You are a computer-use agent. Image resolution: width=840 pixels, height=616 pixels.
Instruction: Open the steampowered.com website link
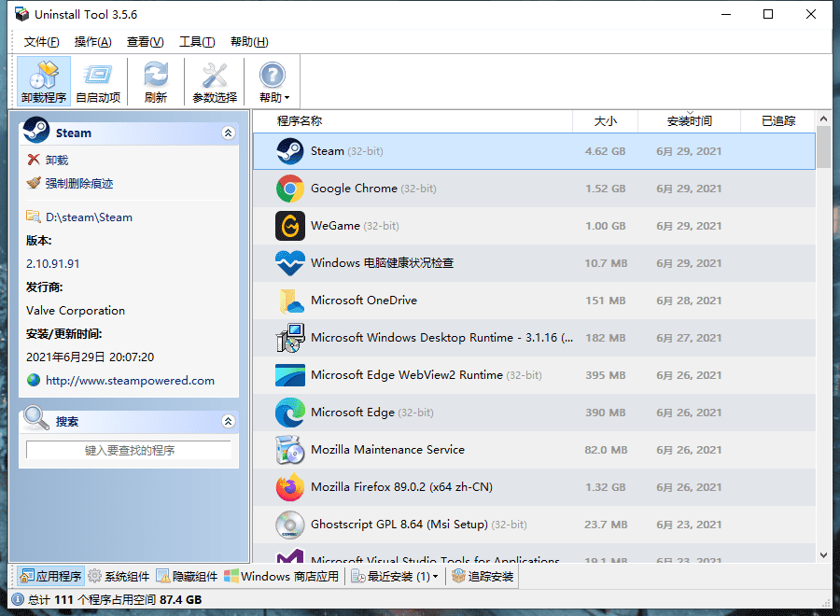(x=130, y=381)
